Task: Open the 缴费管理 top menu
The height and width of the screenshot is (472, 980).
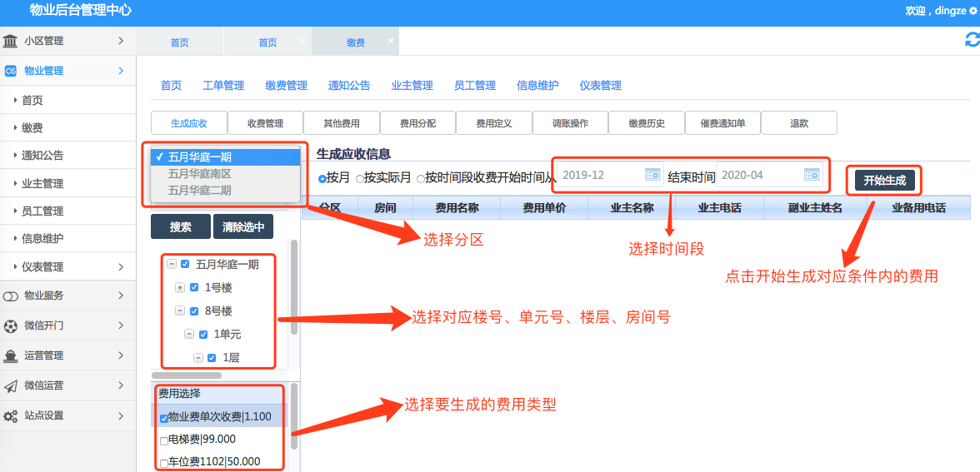Action: point(287,86)
